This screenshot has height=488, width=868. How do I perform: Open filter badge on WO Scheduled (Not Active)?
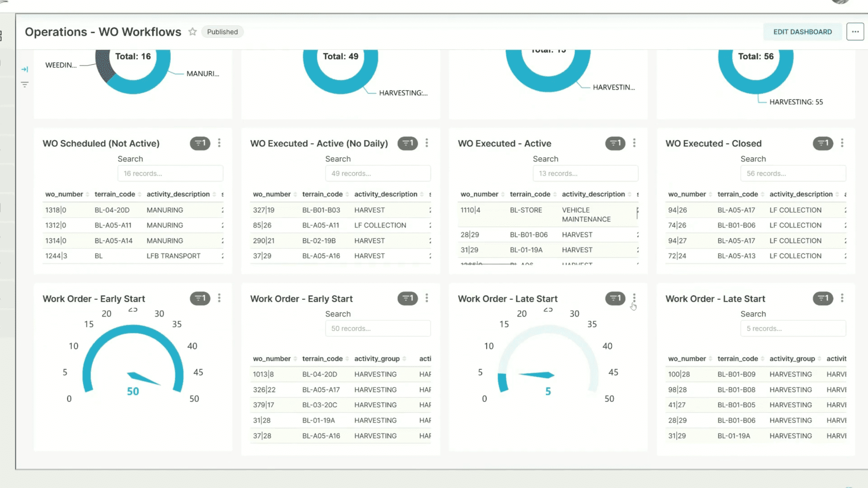(200, 143)
